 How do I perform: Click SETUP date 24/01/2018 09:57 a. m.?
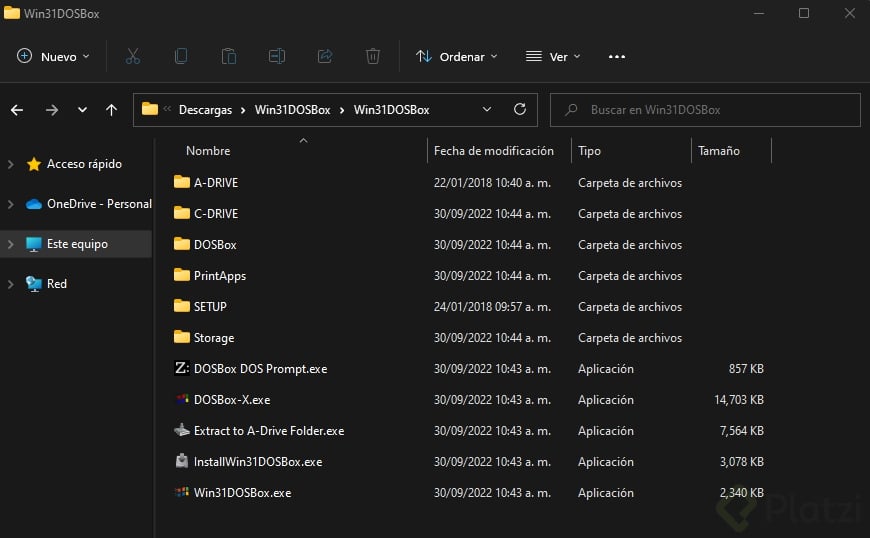point(492,307)
